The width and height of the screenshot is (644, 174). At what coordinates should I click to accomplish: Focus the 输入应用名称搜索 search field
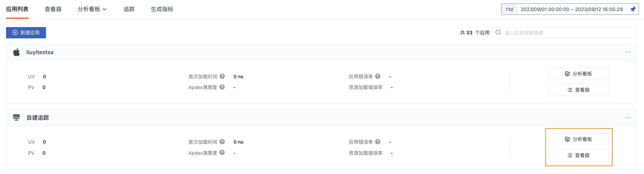pyautogui.click(x=564, y=33)
